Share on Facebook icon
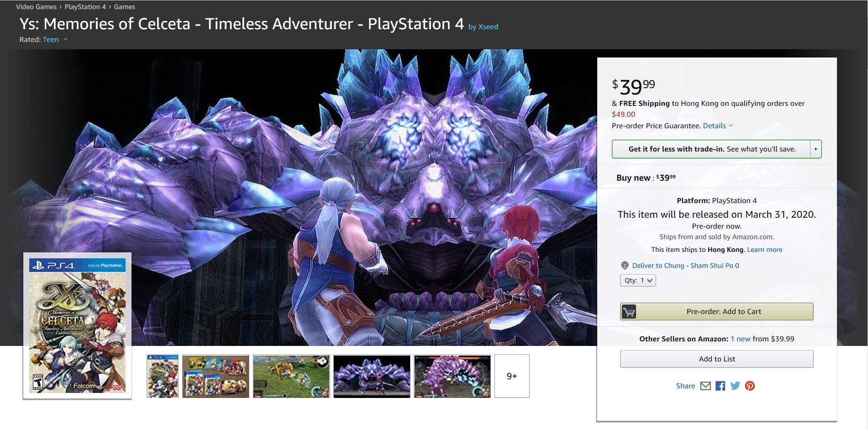Viewport: 868px width, 429px height. tap(720, 386)
